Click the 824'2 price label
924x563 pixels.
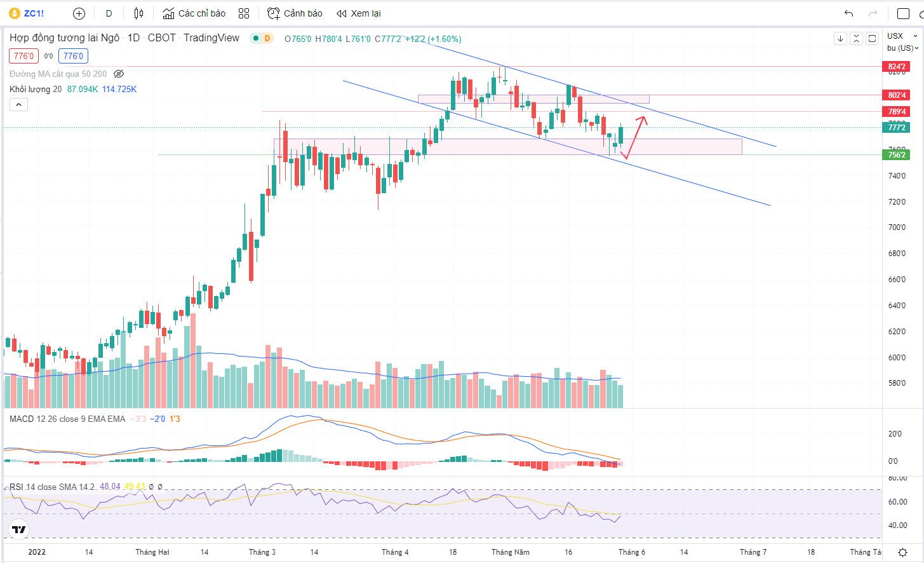[896, 66]
